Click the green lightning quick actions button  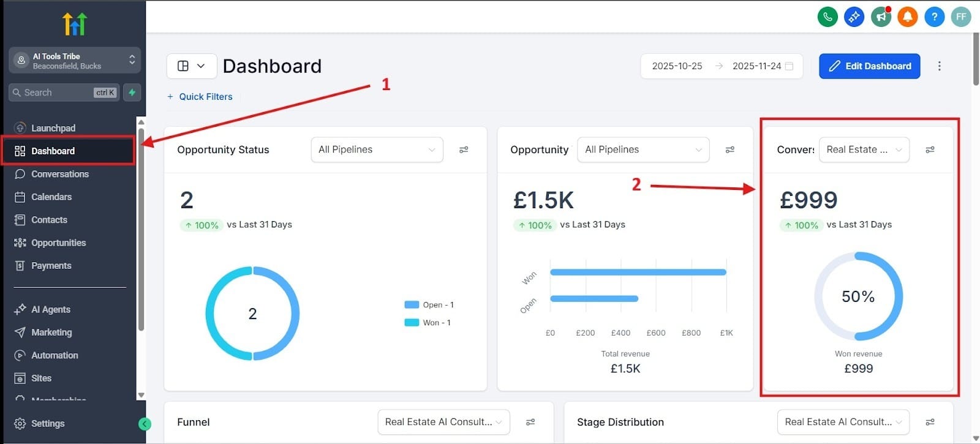(132, 92)
